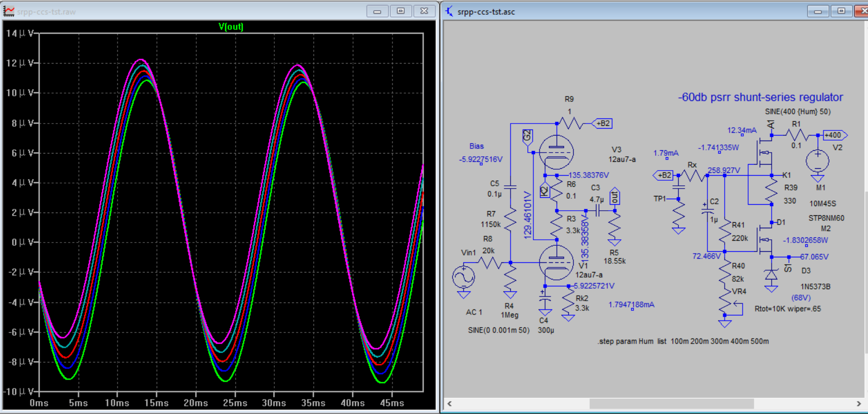
Task: Click the .step param Hum list directive
Action: (x=683, y=342)
